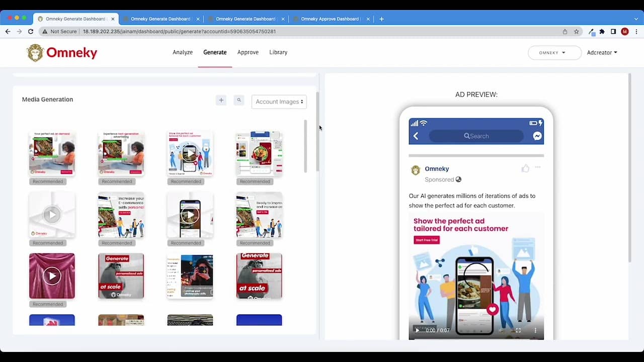This screenshot has height=362, width=644.
Task: Expand the Adcreator user menu
Action: click(x=602, y=52)
